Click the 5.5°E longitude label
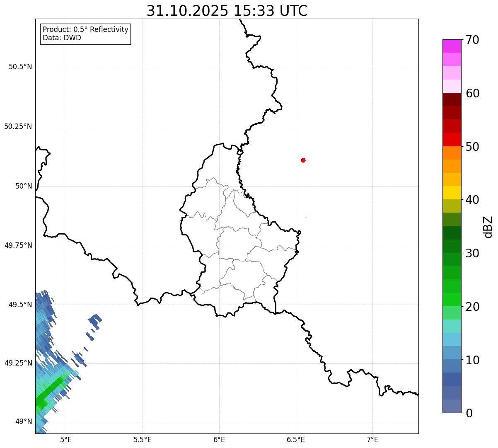The image size is (498, 448). coord(143,440)
